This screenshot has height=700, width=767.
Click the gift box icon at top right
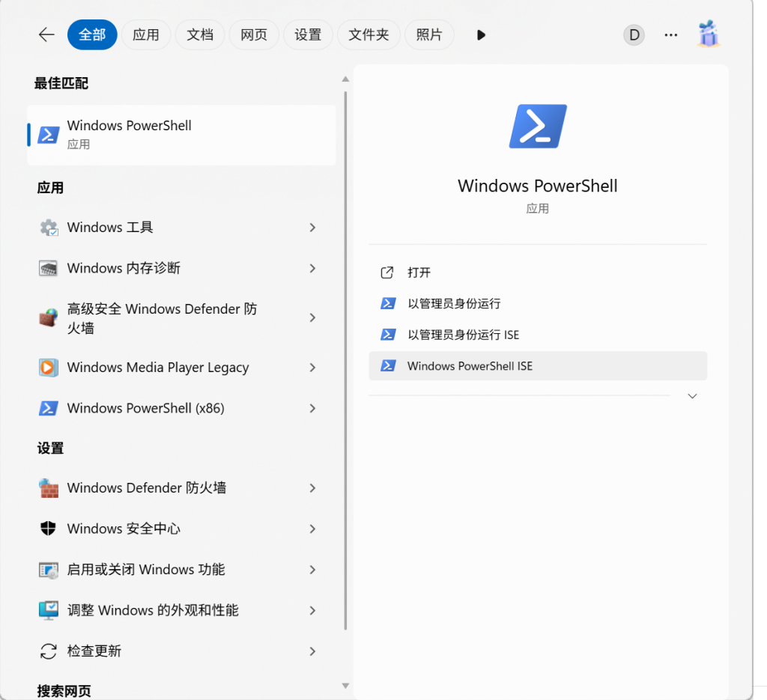coord(708,34)
